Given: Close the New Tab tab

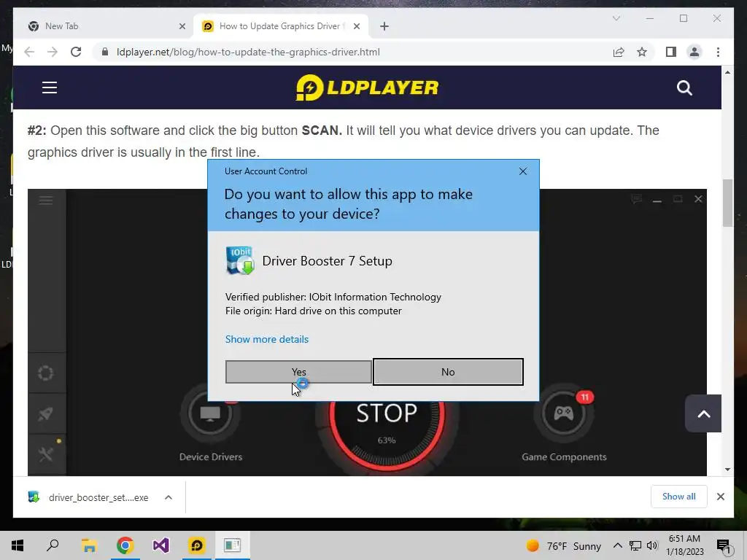Looking at the screenshot, I should 182,26.
